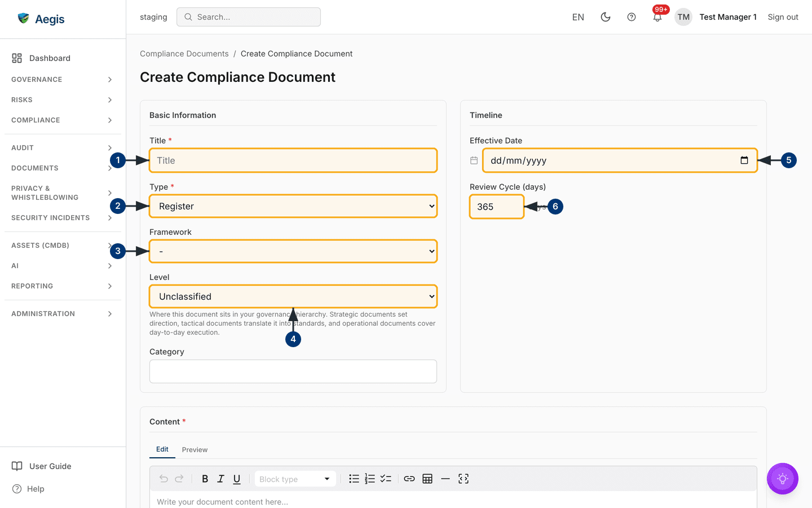This screenshot has height=508, width=812.
Task: Expand the Compliance sidebar section
Action: point(63,120)
